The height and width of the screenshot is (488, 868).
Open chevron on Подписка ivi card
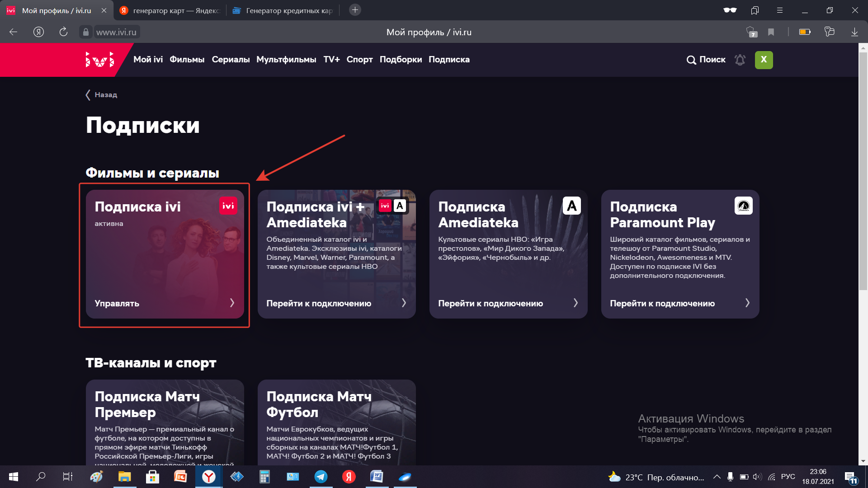(232, 303)
